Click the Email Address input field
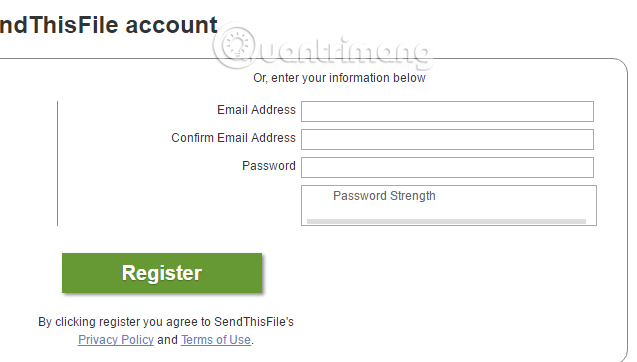 pyautogui.click(x=447, y=111)
